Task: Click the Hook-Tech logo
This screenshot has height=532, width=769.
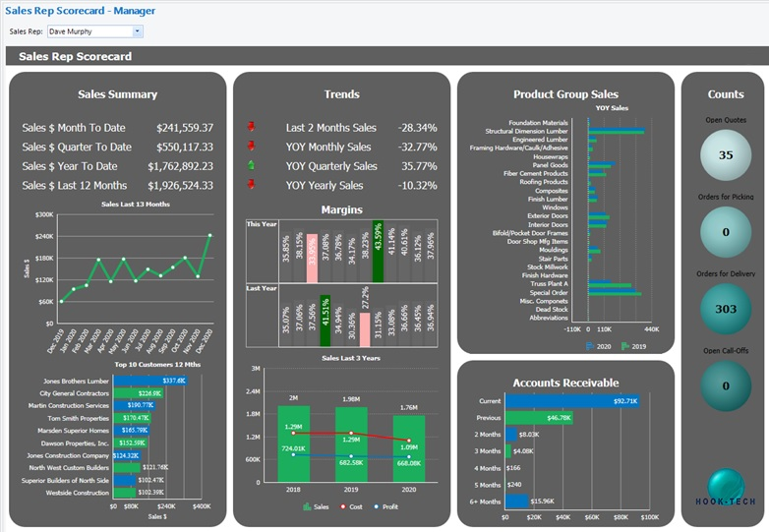Action: (x=726, y=488)
